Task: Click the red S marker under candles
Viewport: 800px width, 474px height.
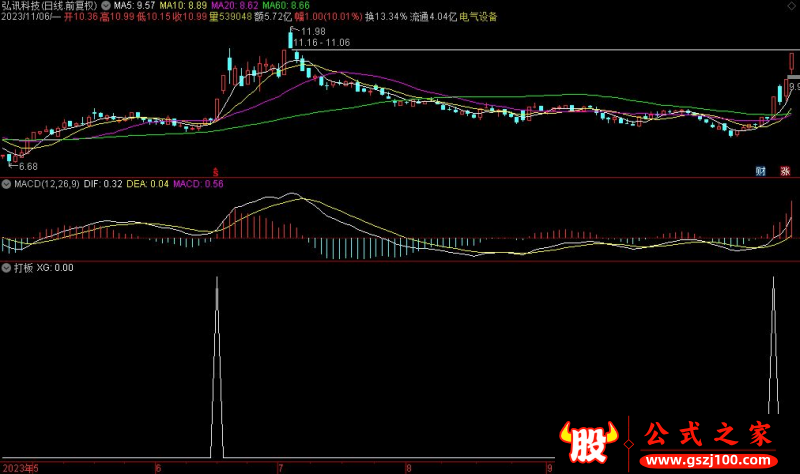Action: [x=216, y=172]
